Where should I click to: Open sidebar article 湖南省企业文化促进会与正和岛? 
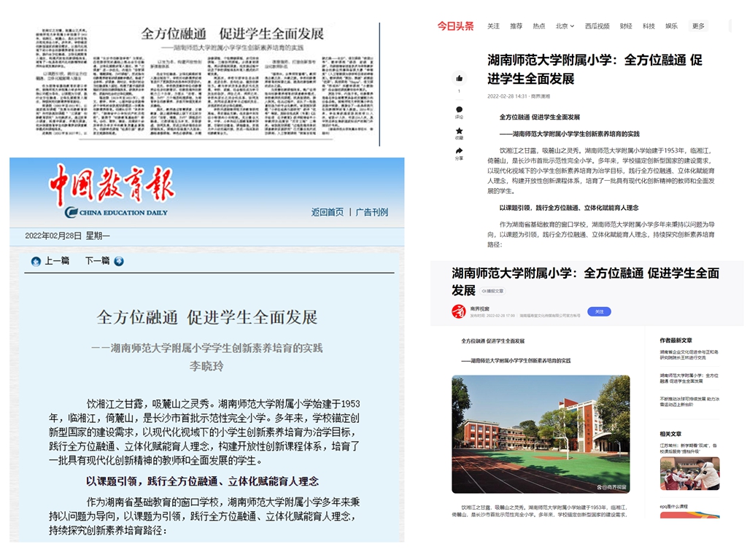point(689,355)
